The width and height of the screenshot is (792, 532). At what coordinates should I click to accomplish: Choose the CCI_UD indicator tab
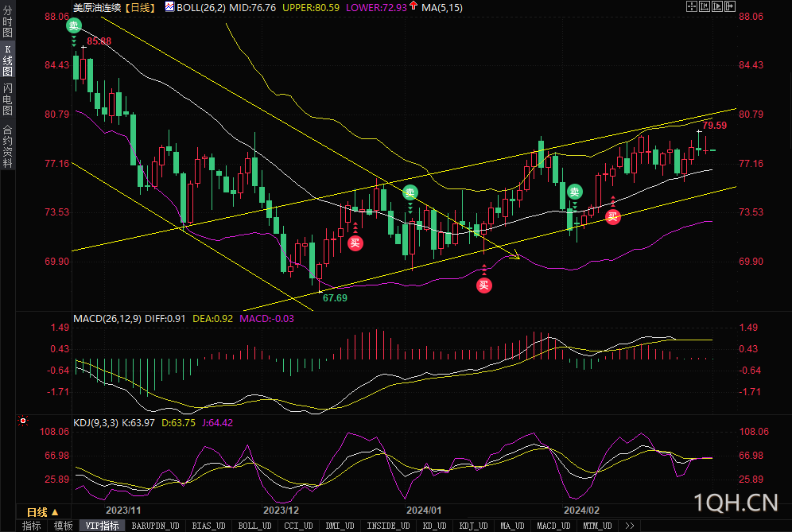pos(298,526)
